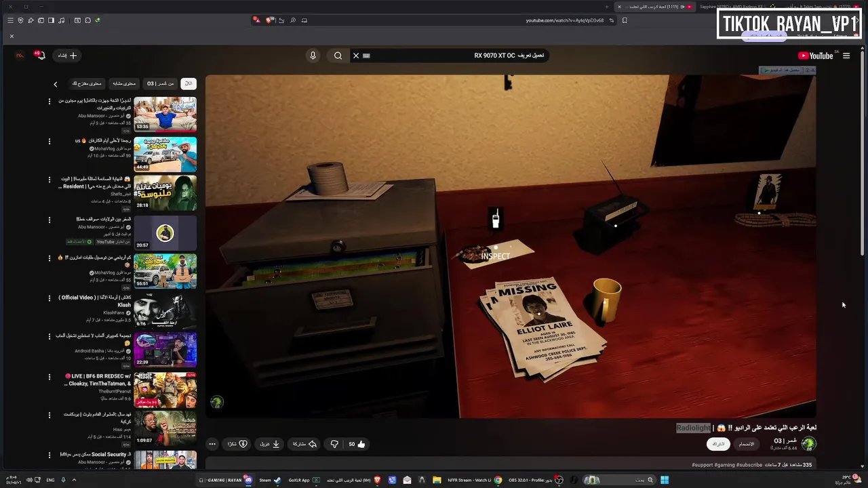The image size is (868, 488).
Task: Open options menu for the Resident video
Action: click(49, 180)
